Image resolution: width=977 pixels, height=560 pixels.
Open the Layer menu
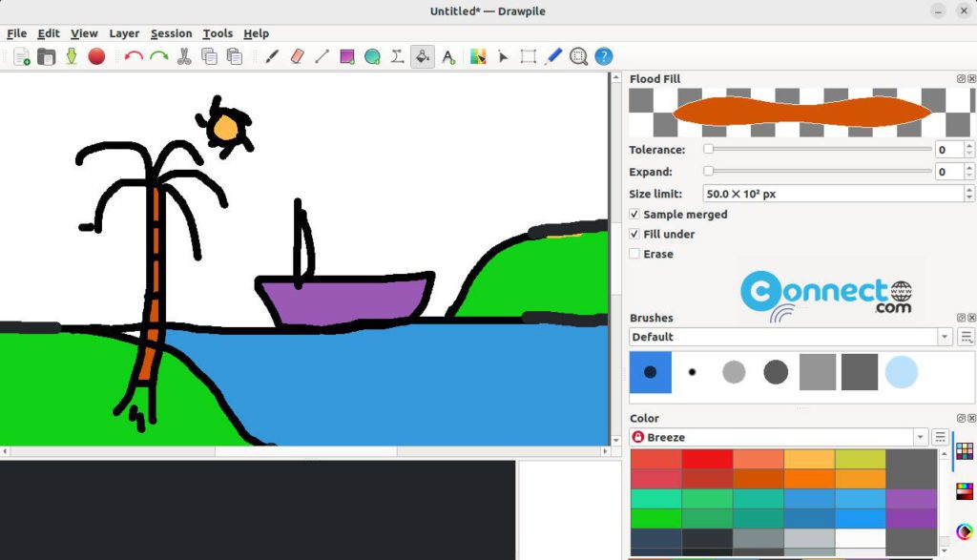[x=124, y=32]
